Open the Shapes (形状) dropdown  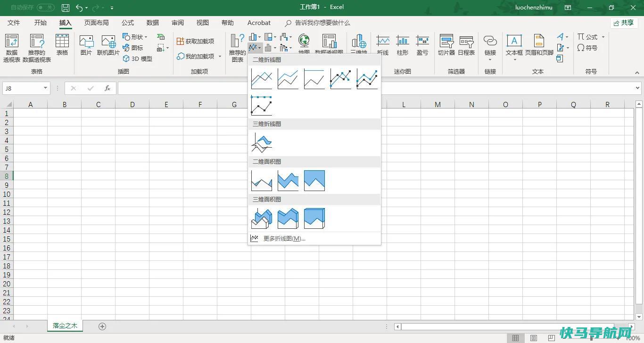point(135,37)
